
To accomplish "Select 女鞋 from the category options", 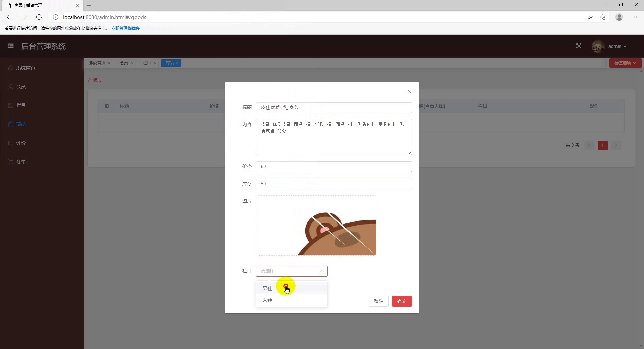I will pyautogui.click(x=267, y=300).
